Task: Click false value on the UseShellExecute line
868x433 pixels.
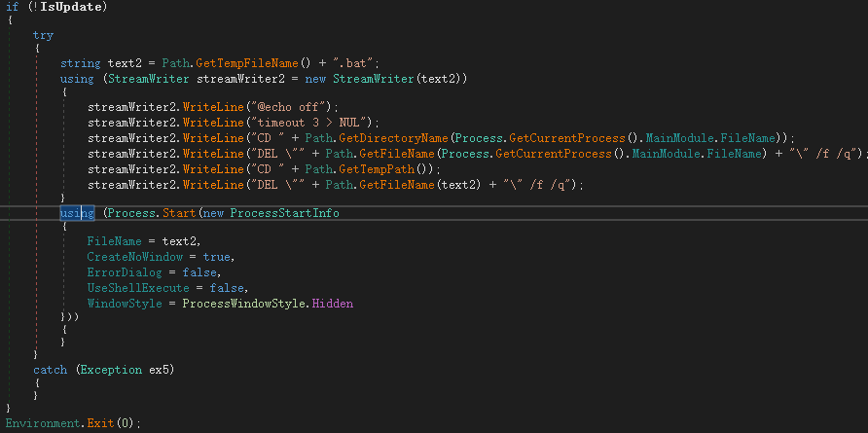Action: 227,288
